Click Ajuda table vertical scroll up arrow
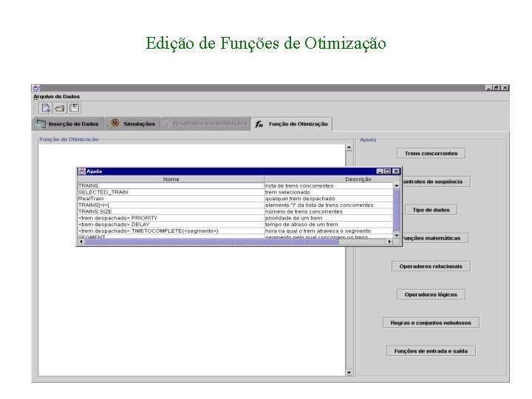532x399 pixels. pyautogui.click(x=396, y=185)
